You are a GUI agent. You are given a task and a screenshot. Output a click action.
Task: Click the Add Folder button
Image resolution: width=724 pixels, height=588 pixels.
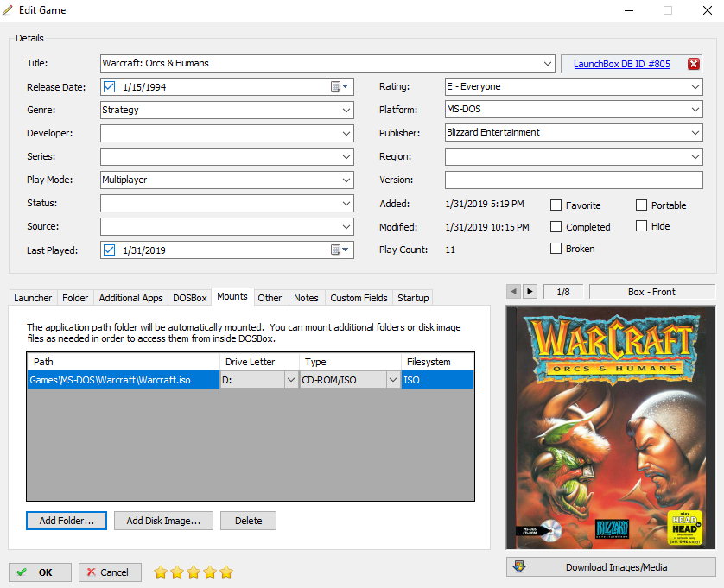[67, 521]
